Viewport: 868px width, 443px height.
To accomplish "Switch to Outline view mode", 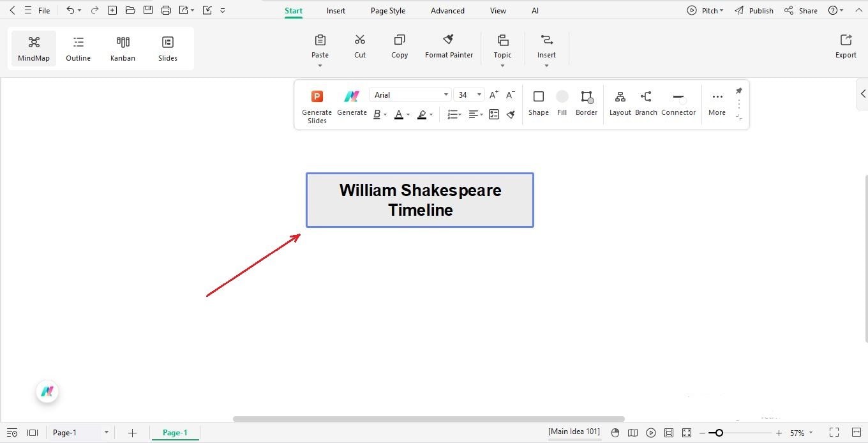I will pyautogui.click(x=79, y=49).
